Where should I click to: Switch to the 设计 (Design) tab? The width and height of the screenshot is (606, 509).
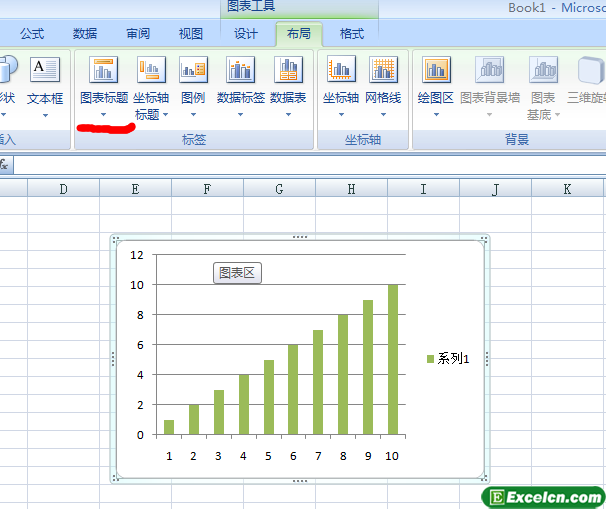(x=246, y=34)
